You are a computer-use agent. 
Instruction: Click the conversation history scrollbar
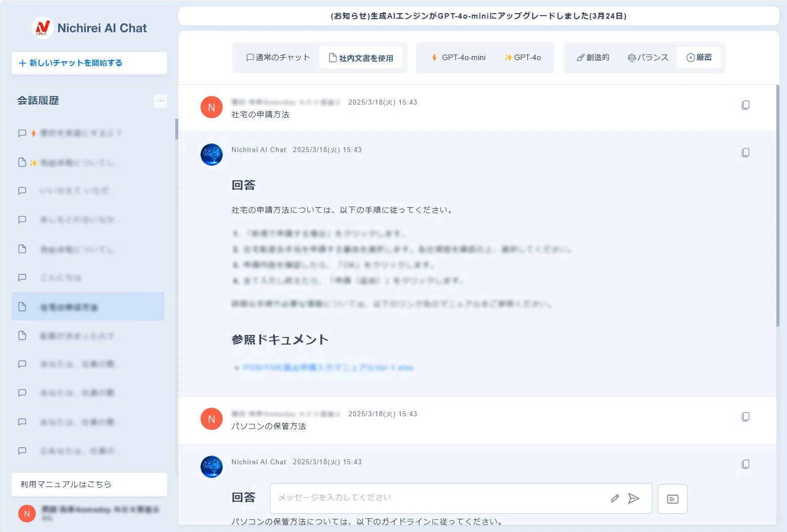click(176, 129)
